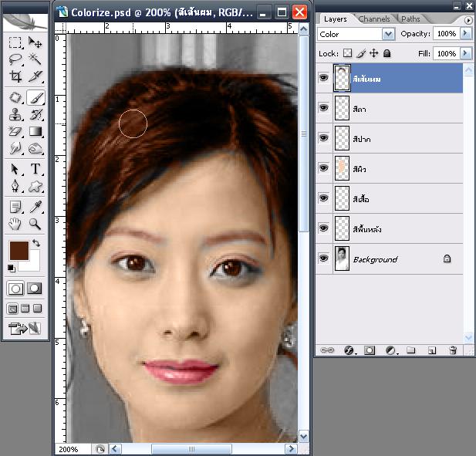
Task: Hide the สีตา layer
Action: coord(323,108)
